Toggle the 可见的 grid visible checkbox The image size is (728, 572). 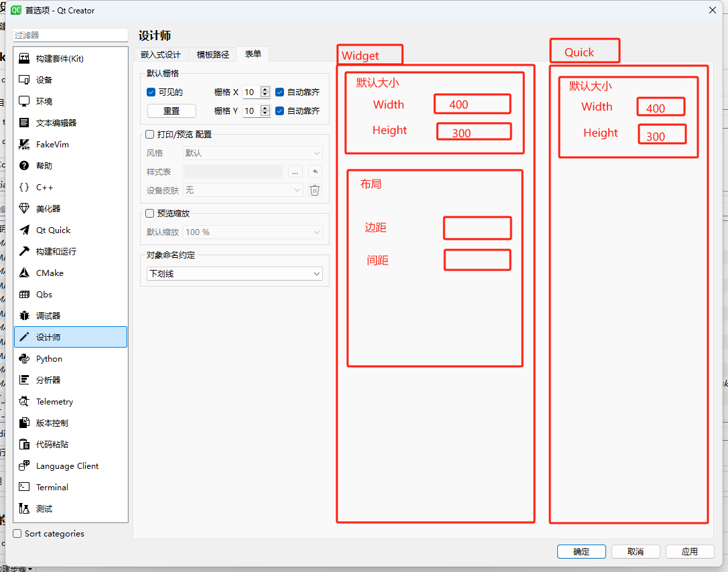click(151, 92)
